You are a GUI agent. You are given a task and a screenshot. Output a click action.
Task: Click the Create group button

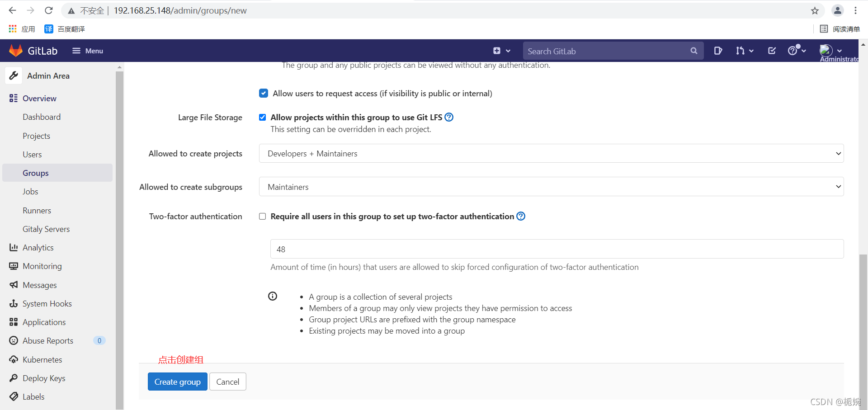click(178, 382)
